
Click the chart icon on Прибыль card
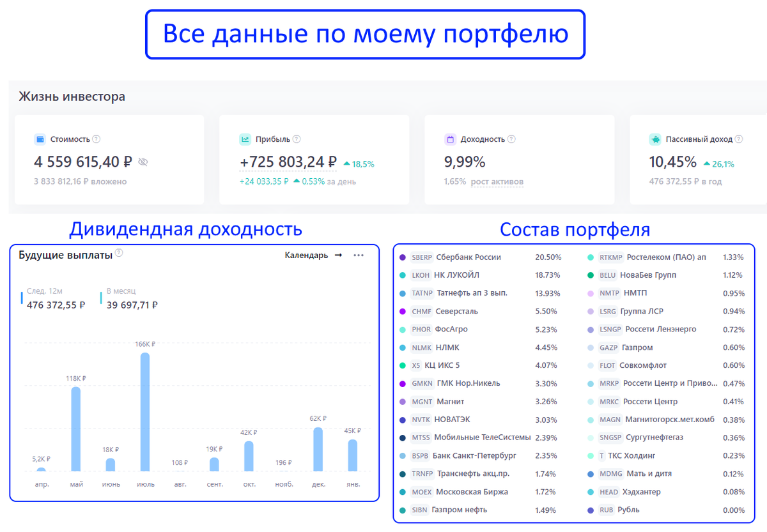click(x=245, y=139)
